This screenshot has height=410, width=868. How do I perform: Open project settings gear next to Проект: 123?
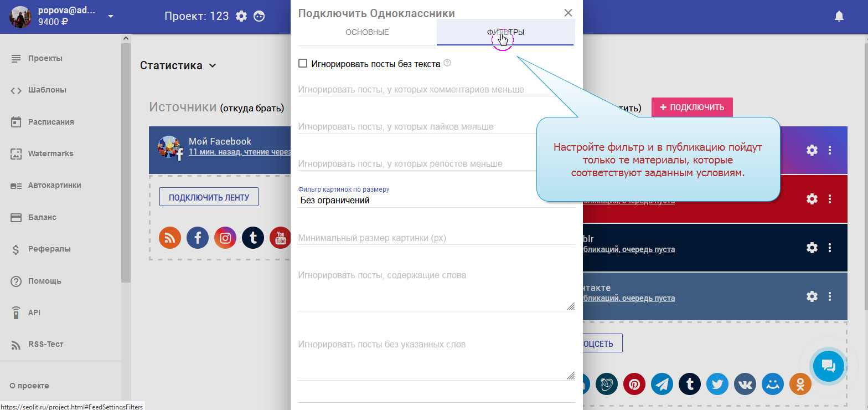coord(241,16)
